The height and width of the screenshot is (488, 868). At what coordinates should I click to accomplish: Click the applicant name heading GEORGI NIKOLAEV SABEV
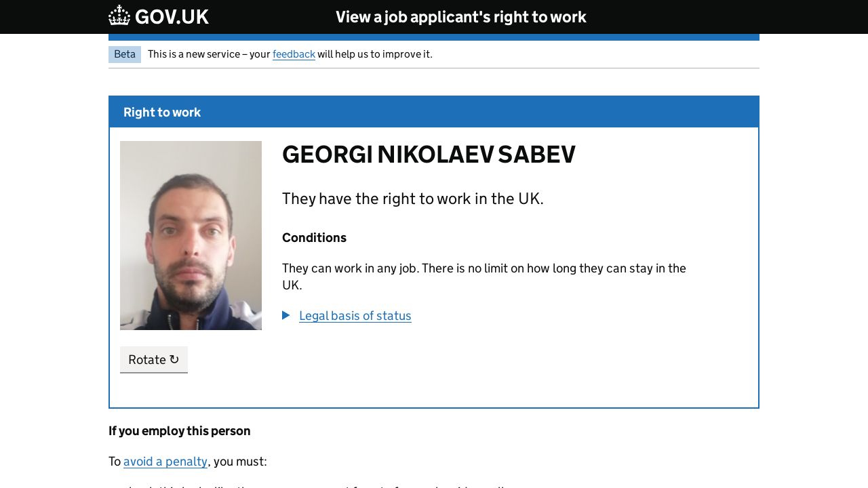(429, 155)
